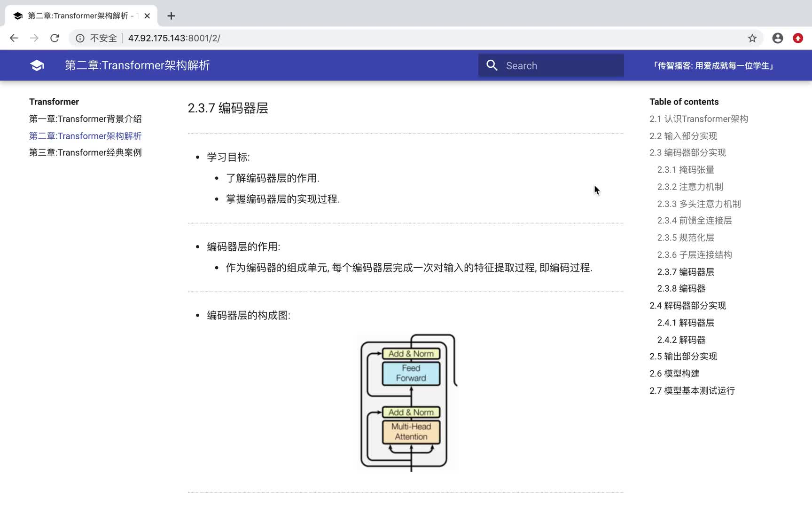Go to 2.3.6 子层连接结构 section

click(x=695, y=254)
